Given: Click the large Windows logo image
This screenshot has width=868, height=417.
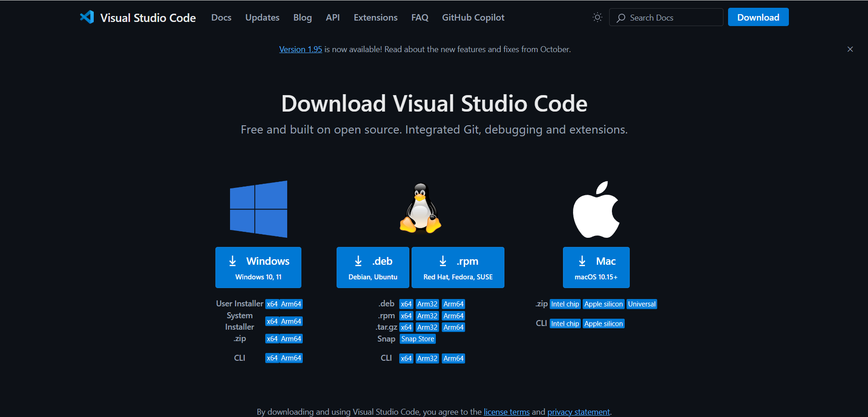Looking at the screenshot, I should [258, 209].
